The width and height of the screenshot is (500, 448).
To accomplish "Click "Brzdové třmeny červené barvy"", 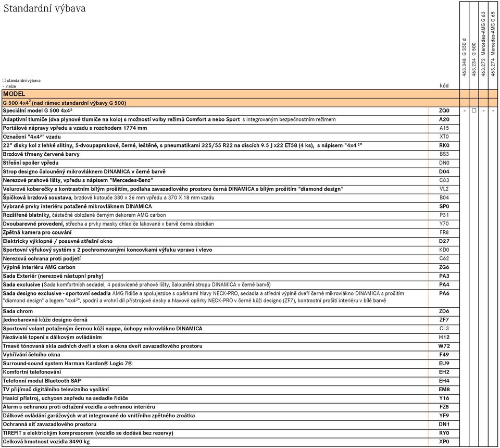I will point(41,154).
